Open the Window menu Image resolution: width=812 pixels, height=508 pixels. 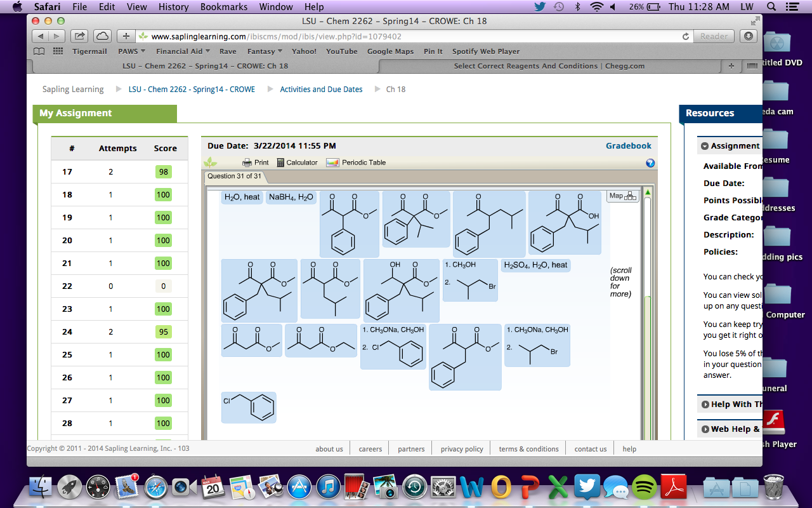276,7
